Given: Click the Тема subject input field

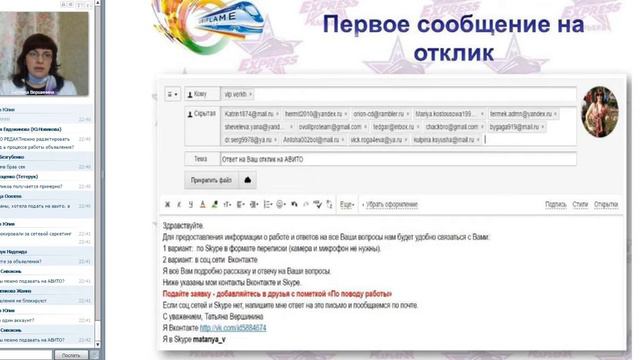Looking at the screenshot, I should [x=398, y=159].
